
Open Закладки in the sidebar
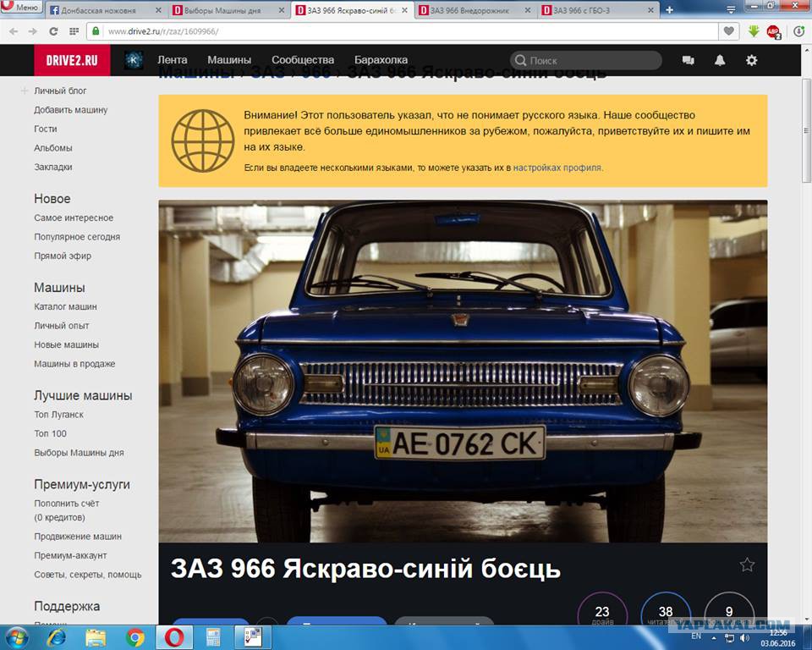52,167
